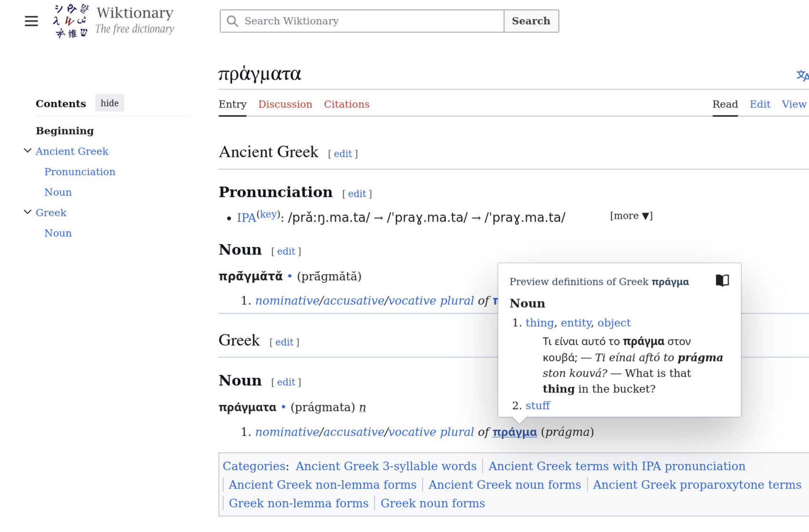Click the Search button
809x532 pixels.
[x=531, y=21]
